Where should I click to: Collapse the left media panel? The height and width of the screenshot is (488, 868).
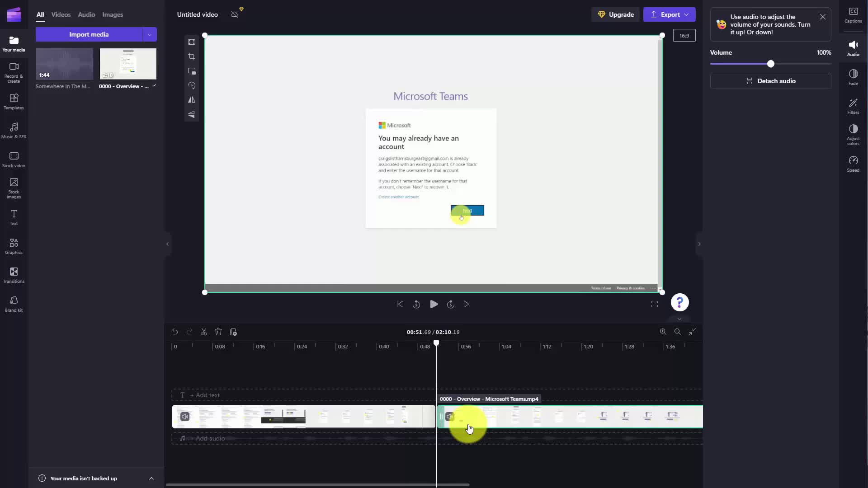pos(167,244)
